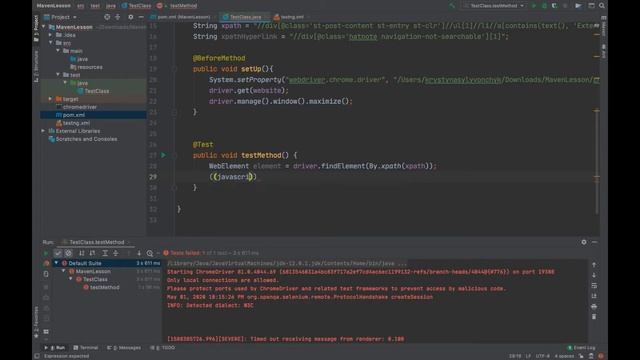
Task: Run the selected configuration from the top toolbar
Action: coord(534,6)
